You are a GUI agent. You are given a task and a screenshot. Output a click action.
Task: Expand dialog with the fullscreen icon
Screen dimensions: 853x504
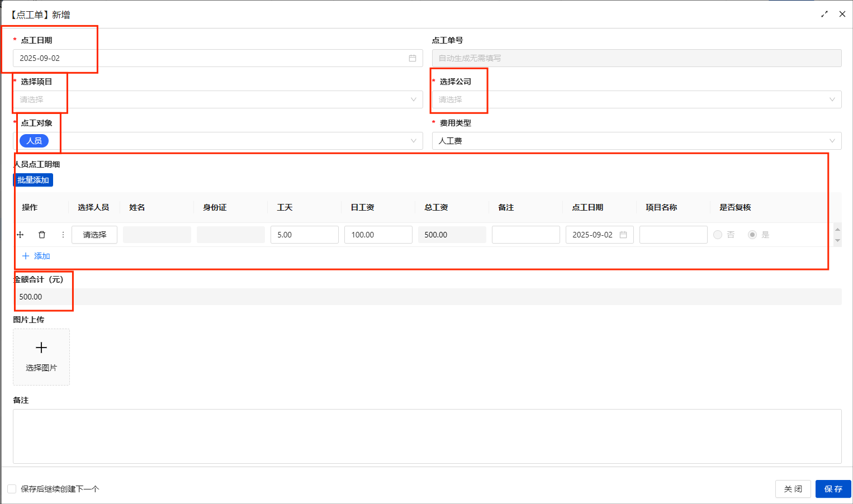pos(824,14)
